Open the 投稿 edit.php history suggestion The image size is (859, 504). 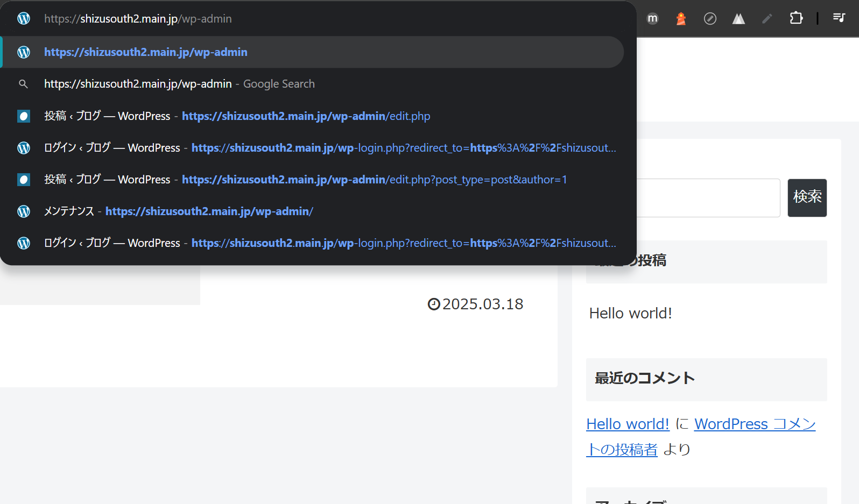coord(237,116)
